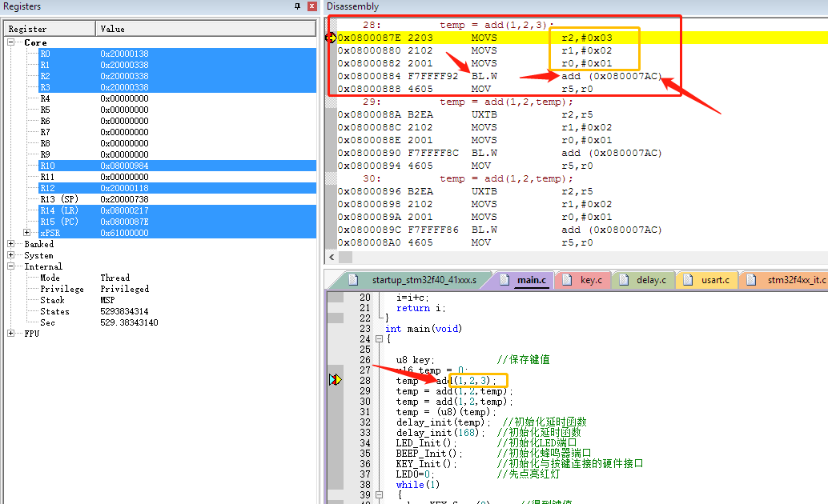Click the Registers panel title
The height and width of the screenshot is (504, 828).
tap(22, 6)
